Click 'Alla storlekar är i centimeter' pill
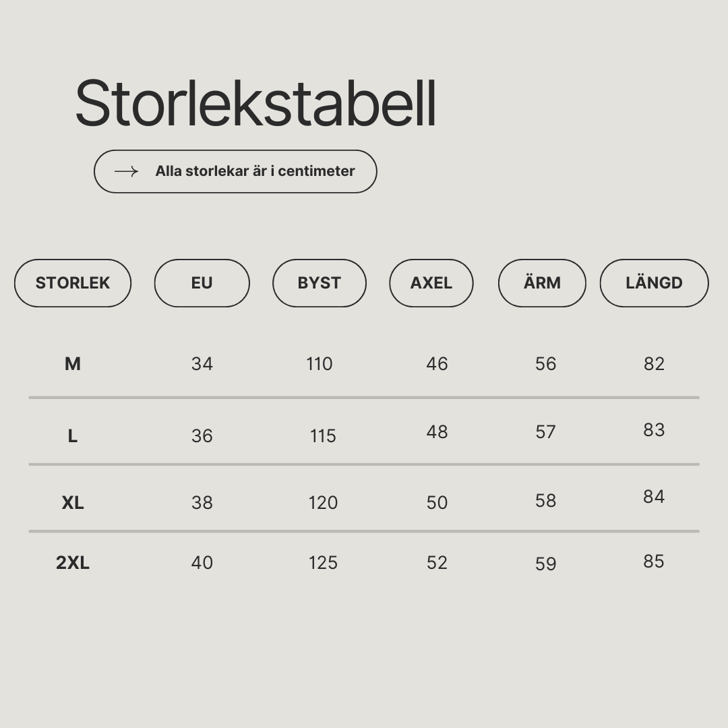This screenshot has width=728, height=728. 235,171
